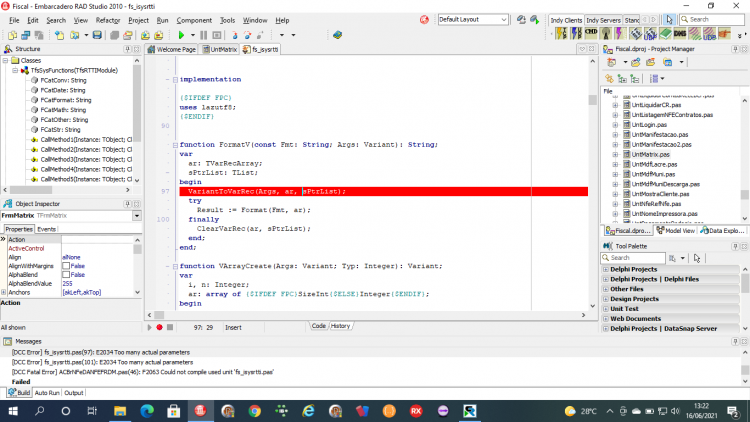Select the line 97 Too many actual parameters error
750x422 pixels.
coord(101,353)
